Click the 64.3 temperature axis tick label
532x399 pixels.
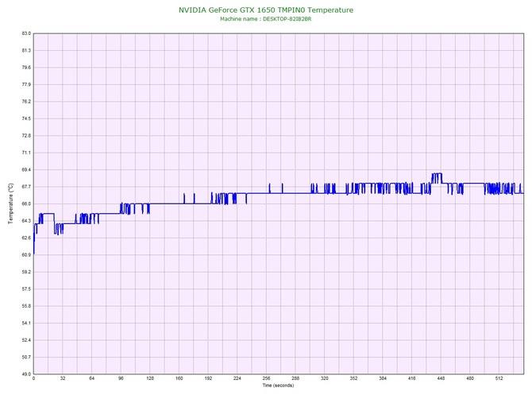coord(26,221)
